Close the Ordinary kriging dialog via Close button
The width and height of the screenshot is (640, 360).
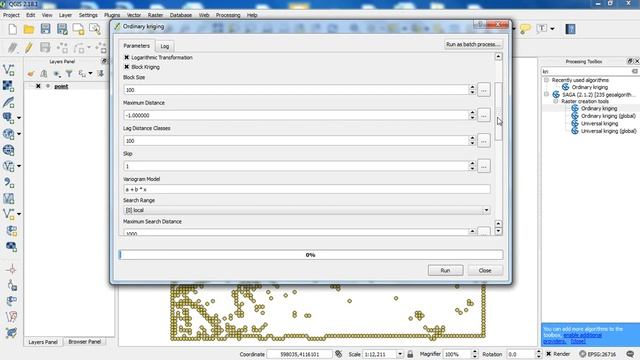pyautogui.click(x=485, y=270)
